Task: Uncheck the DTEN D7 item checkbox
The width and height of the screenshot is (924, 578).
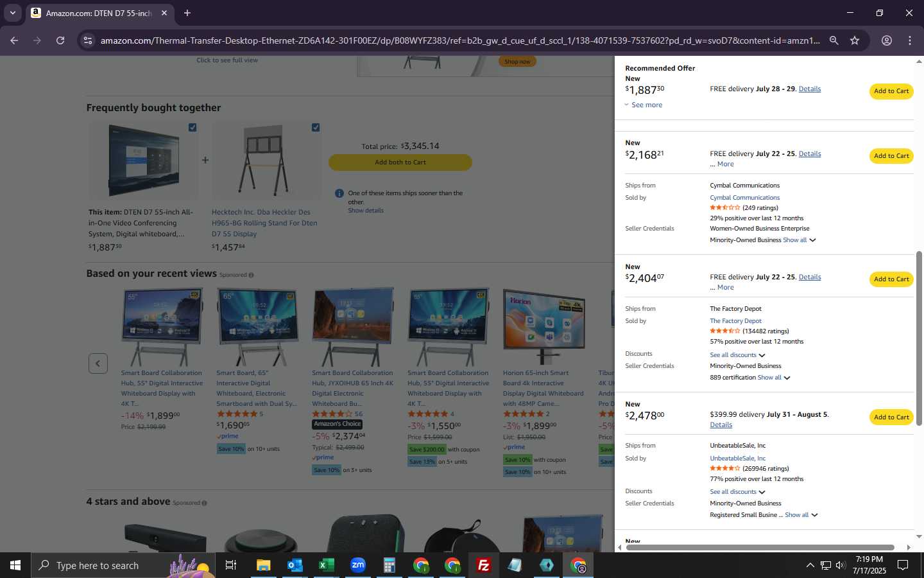Action: point(193,127)
